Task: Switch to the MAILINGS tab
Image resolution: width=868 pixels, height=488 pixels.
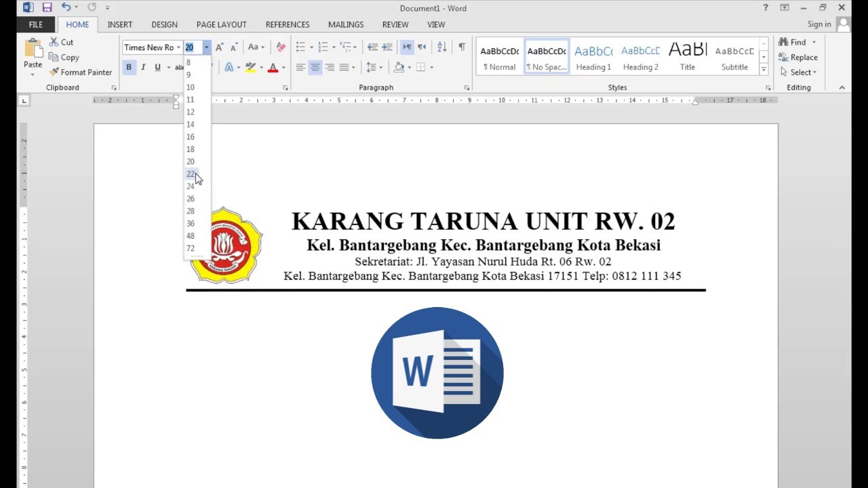Action: 346,24
